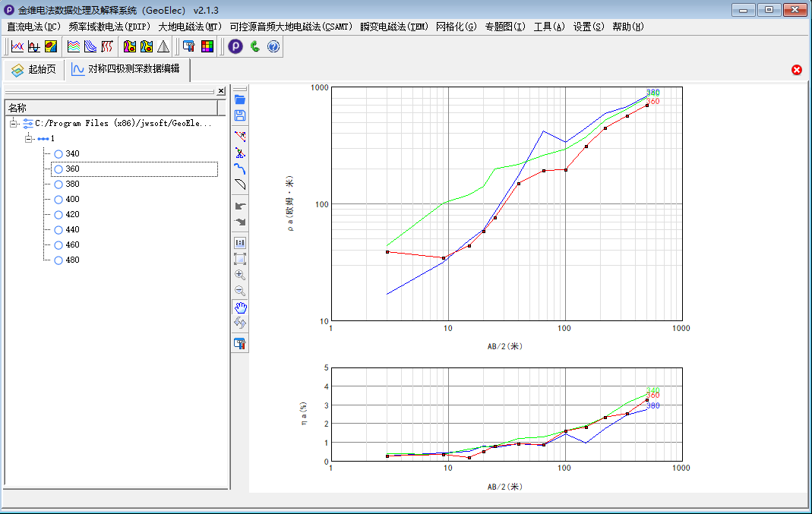Click the delete point tool icon
Image resolution: width=812 pixels, height=514 pixels.
pyautogui.click(x=240, y=153)
